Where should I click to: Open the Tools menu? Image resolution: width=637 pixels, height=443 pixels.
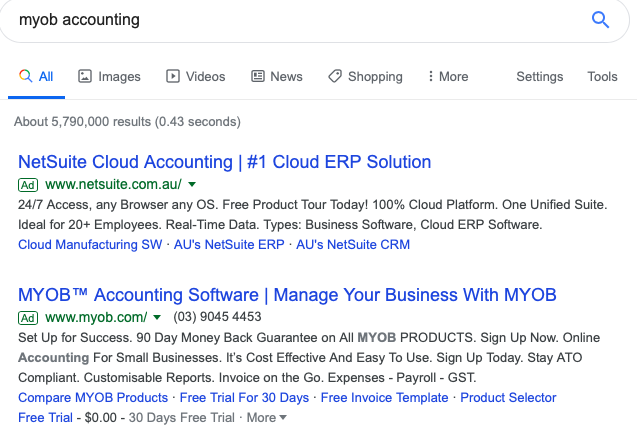click(602, 76)
